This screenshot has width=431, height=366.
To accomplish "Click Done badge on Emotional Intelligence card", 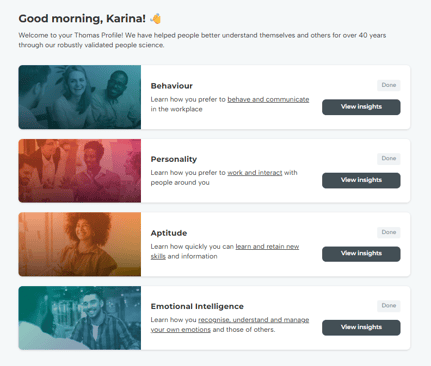I will coord(389,305).
